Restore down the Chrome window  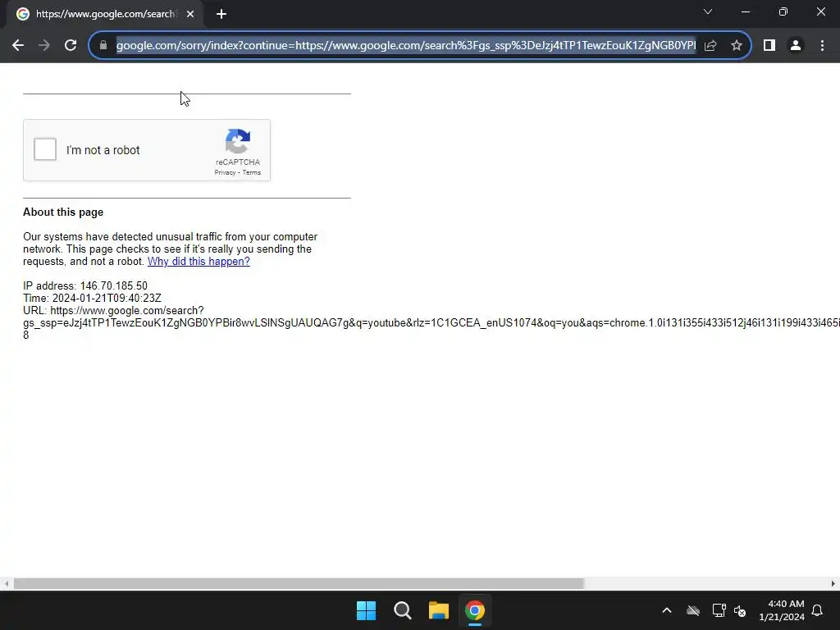tap(783, 11)
